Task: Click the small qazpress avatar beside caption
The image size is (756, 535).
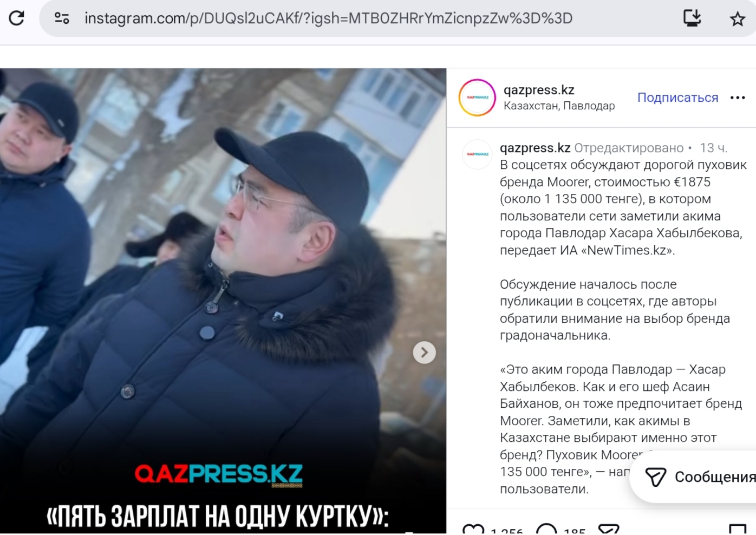Action: click(x=477, y=154)
